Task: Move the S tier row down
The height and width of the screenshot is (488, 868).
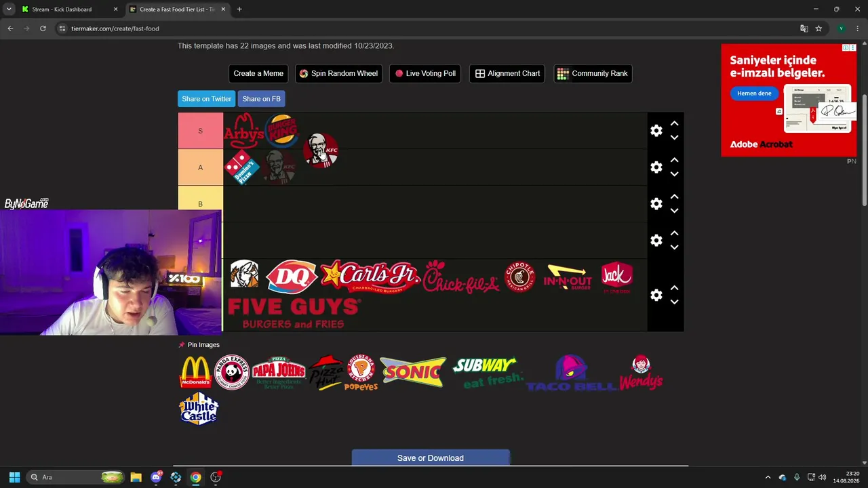Action: [x=674, y=138]
